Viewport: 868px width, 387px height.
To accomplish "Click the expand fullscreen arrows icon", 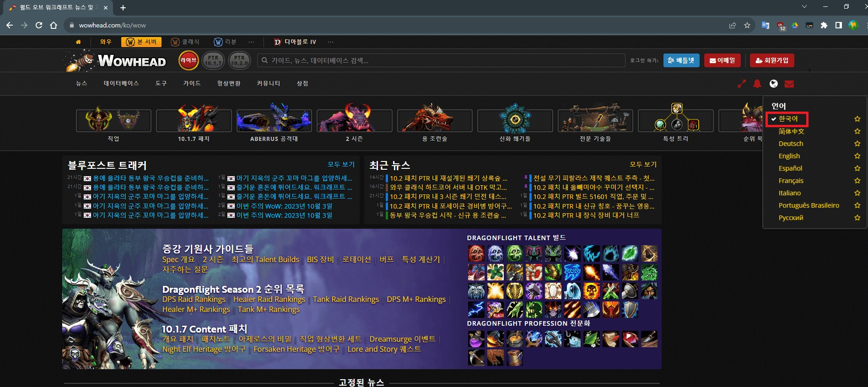I will click(x=742, y=84).
